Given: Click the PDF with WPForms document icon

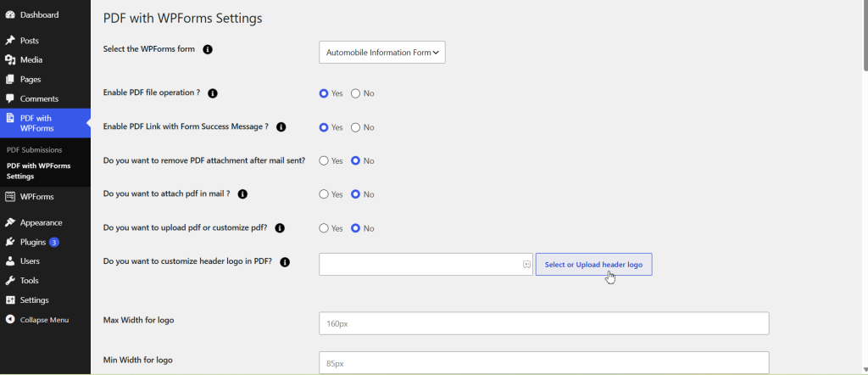Looking at the screenshot, I should pos(10,118).
